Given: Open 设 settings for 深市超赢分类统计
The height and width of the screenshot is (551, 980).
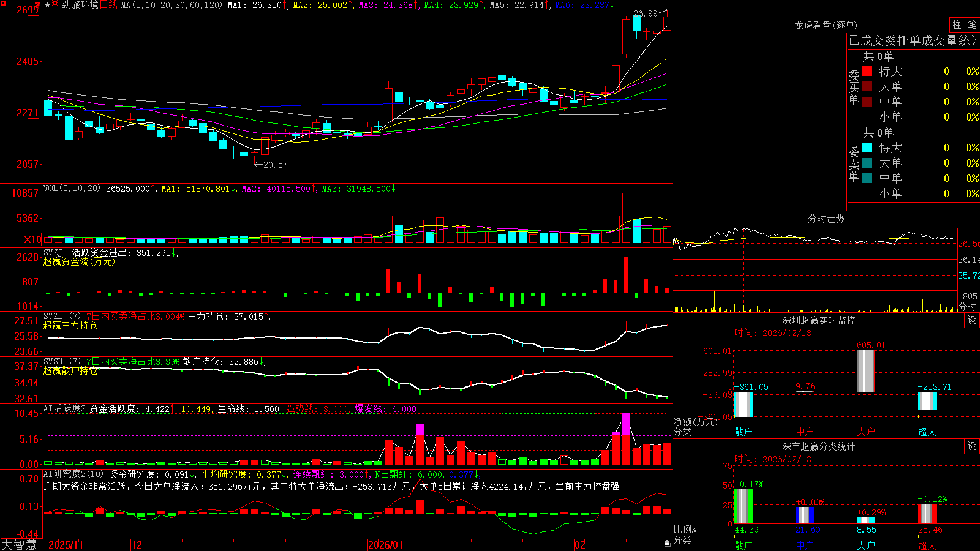Looking at the screenshot, I should point(972,446).
